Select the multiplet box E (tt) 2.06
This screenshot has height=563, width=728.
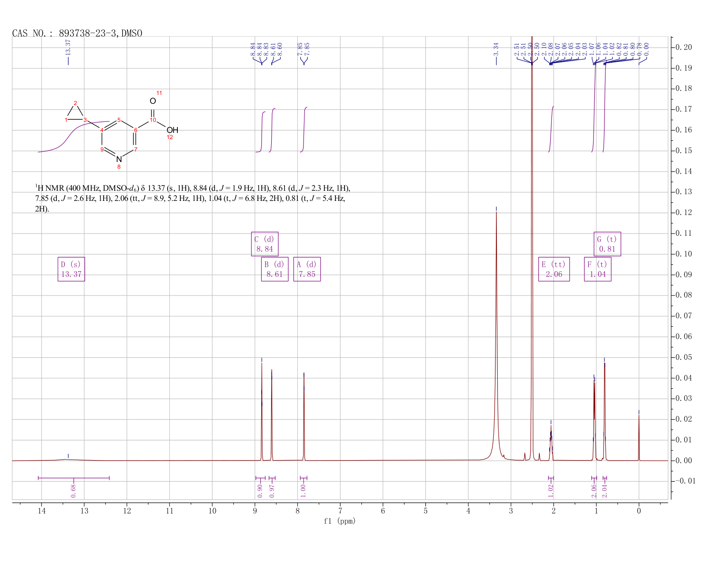point(554,269)
